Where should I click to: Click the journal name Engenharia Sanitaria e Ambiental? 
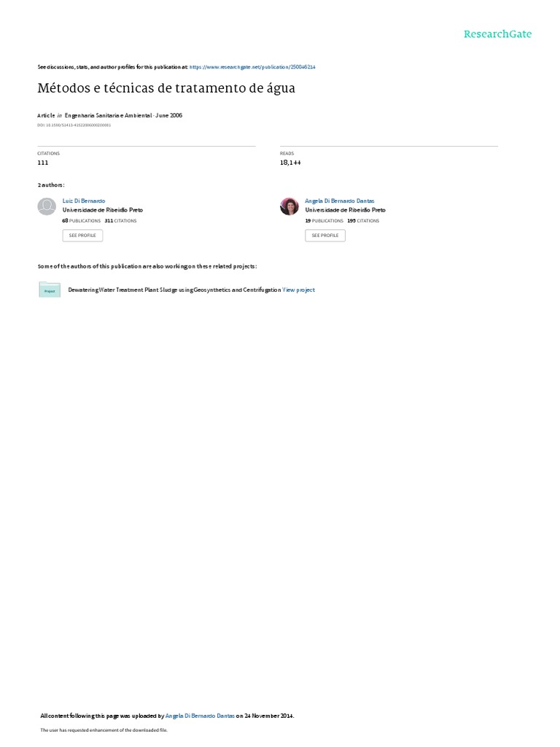click(108, 115)
